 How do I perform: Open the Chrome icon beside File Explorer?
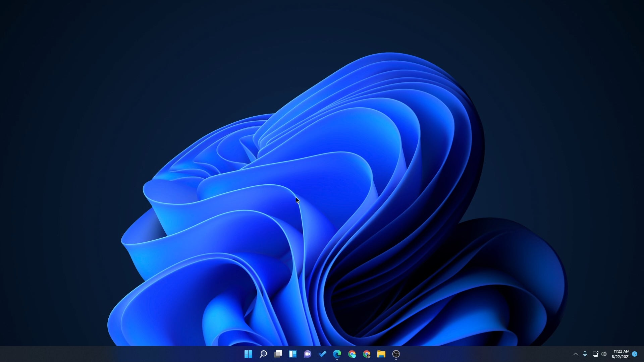pos(367,354)
